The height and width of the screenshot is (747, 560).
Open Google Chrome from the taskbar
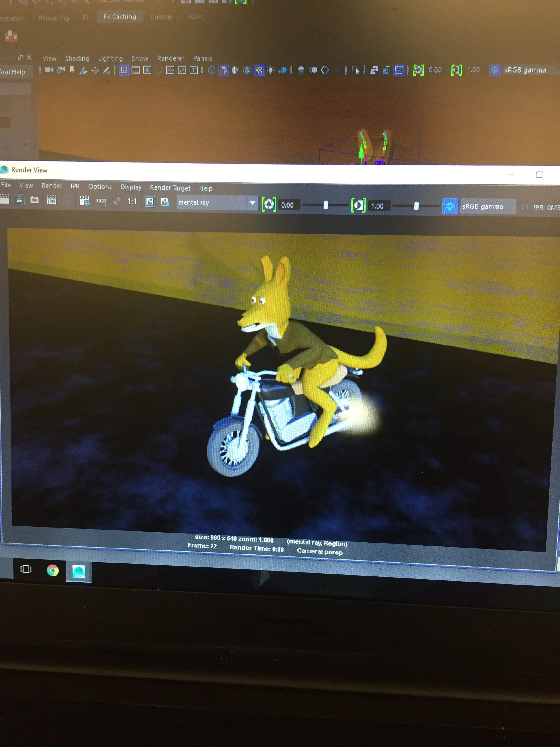tap(53, 570)
